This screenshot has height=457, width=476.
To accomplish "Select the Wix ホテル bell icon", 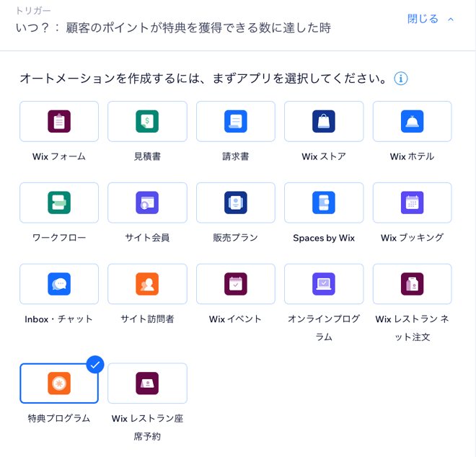I will point(412,121).
